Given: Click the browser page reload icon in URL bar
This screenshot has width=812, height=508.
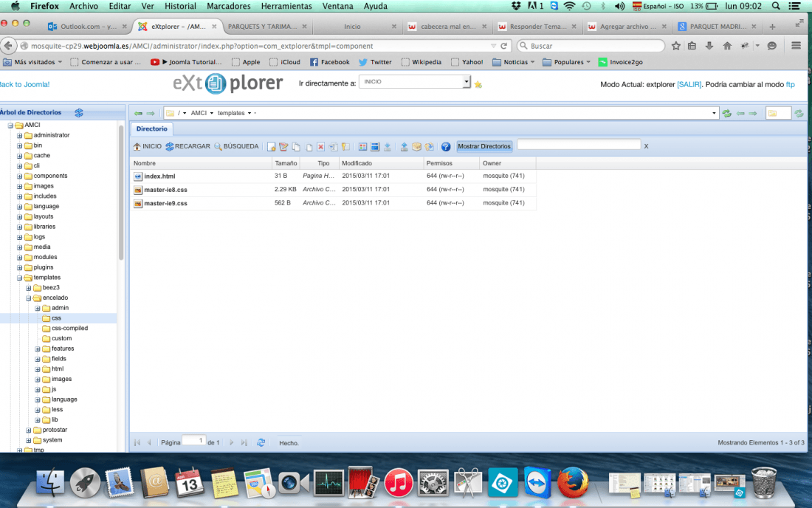Looking at the screenshot, I should coord(504,46).
